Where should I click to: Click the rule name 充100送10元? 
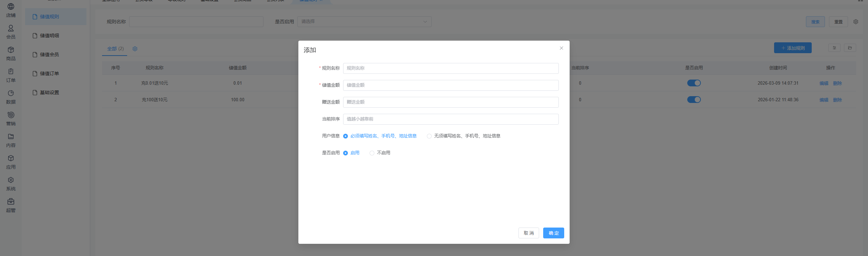pyautogui.click(x=155, y=100)
